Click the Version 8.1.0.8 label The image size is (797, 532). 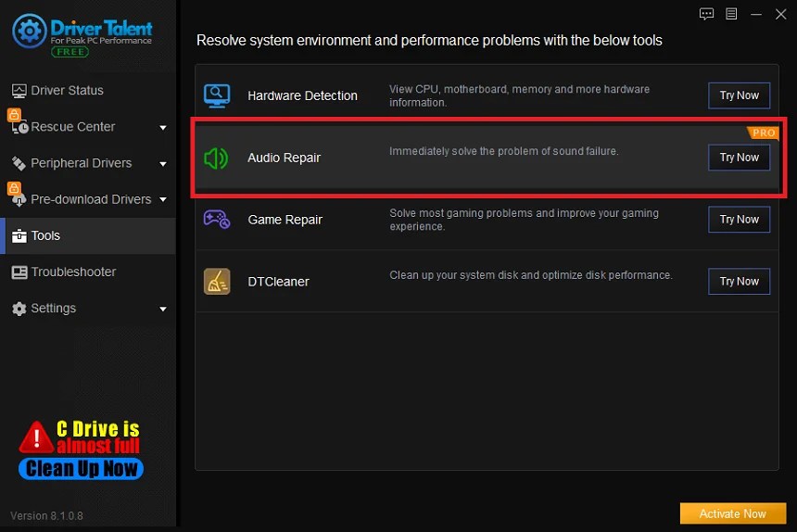coord(46,515)
